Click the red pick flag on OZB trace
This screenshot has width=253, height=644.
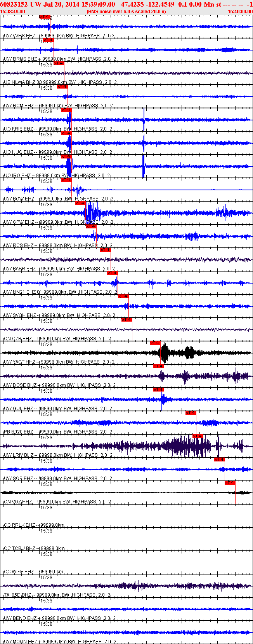(x=126, y=320)
